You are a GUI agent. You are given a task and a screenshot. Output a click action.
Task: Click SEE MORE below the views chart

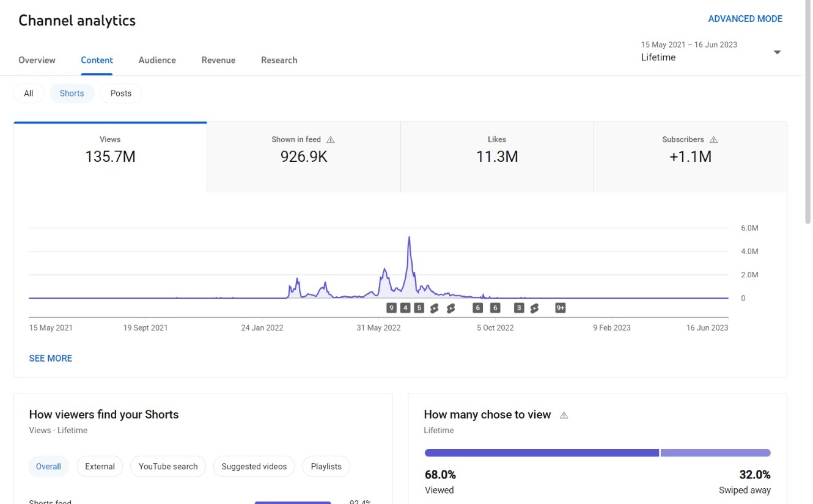(51, 359)
